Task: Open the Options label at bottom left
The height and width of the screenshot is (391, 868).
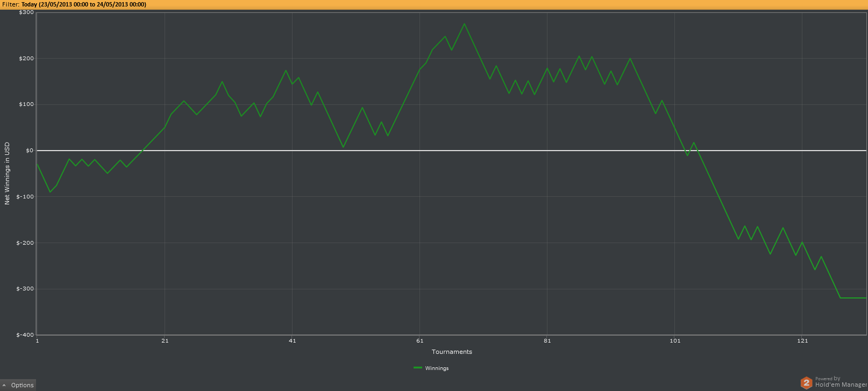Action: [22, 385]
